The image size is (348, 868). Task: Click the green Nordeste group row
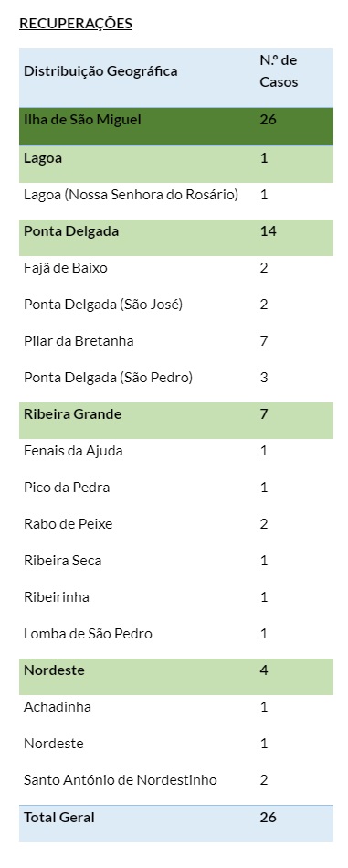point(176,677)
